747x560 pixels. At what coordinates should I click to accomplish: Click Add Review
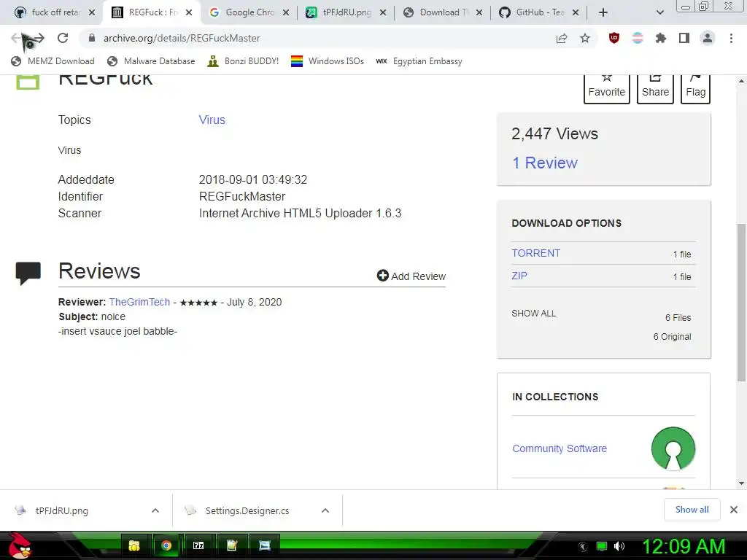click(x=411, y=276)
